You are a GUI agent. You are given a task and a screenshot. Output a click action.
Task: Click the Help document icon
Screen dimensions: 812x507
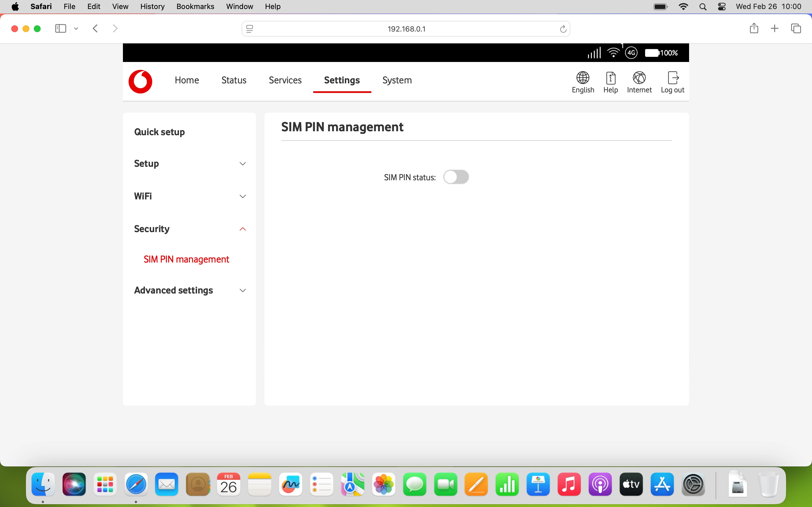coord(610,78)
